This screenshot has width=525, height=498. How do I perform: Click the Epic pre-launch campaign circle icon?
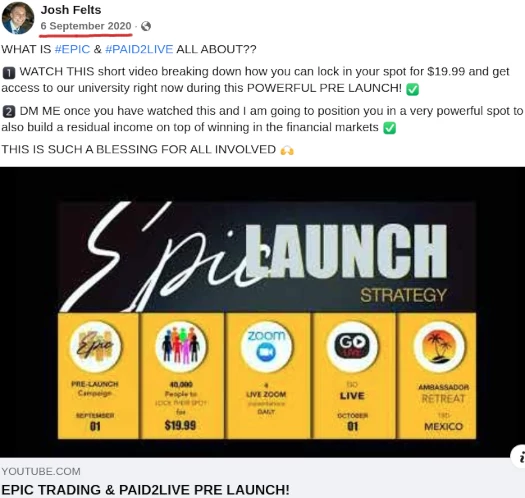(95, 347)
